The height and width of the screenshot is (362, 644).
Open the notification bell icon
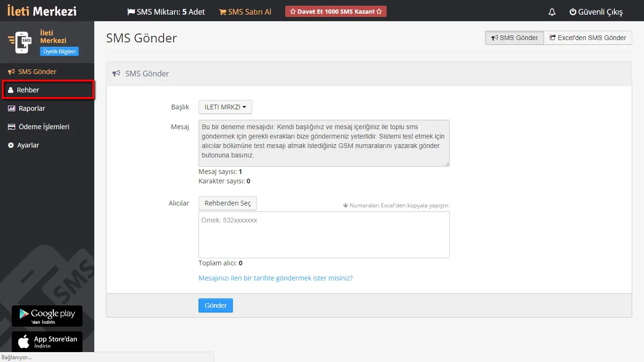pyautogui.click(x=552, y=12)
